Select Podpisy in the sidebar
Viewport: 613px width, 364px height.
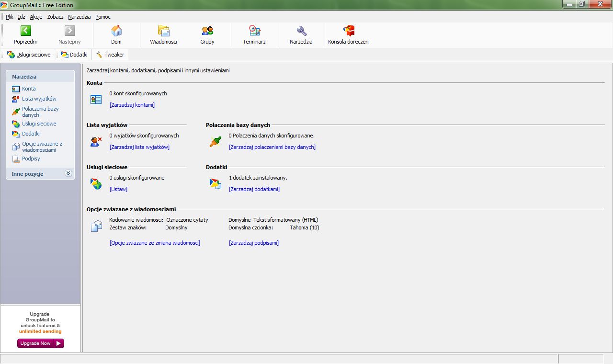[x=31, y=159]
